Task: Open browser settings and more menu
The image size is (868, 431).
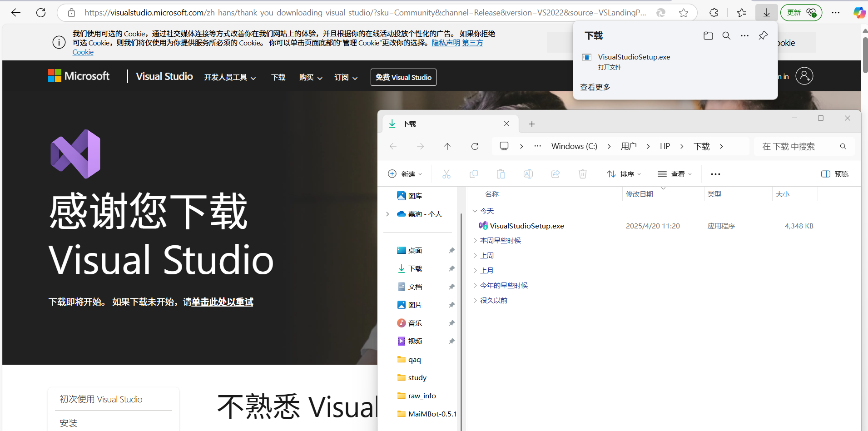Action: coord(836,13)
